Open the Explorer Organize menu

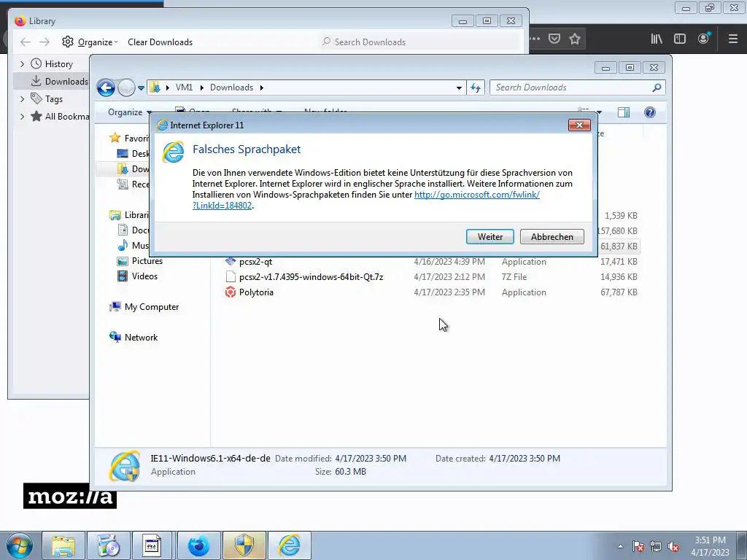[130, 112]
